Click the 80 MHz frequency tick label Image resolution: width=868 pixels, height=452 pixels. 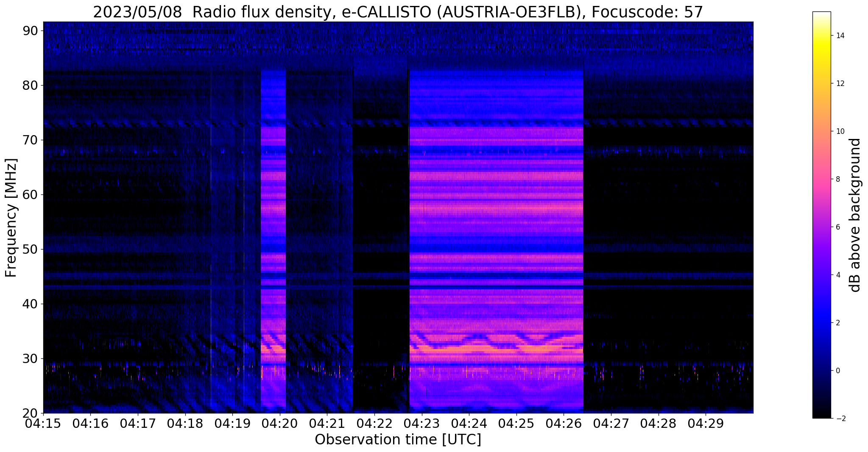click(x=31, y=85)
